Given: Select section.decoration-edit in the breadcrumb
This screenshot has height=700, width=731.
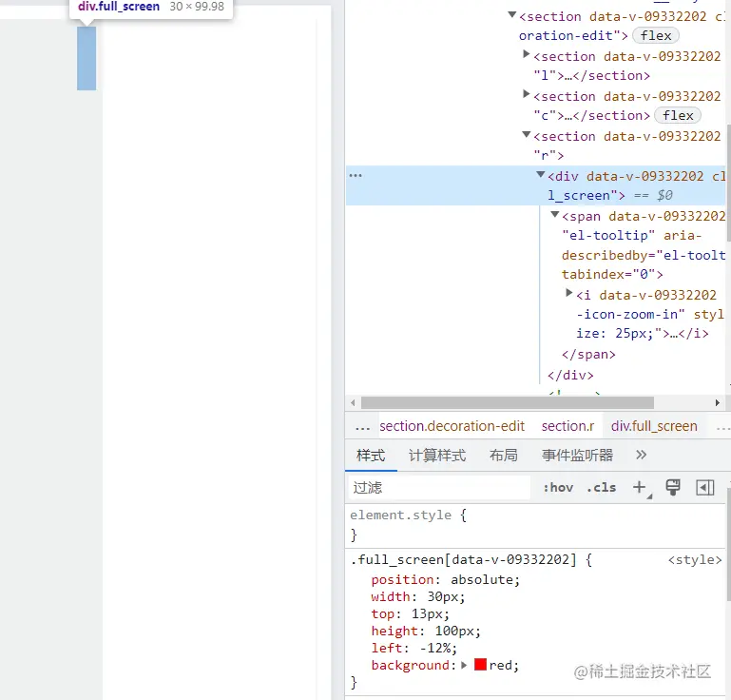Looking at the screenshot, I should point(452,426).
